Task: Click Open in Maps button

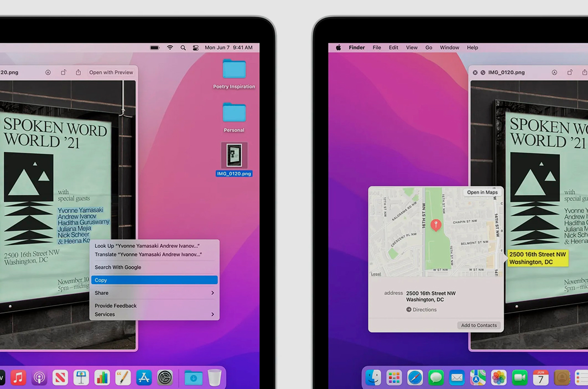Action: (x=482, y=192)
